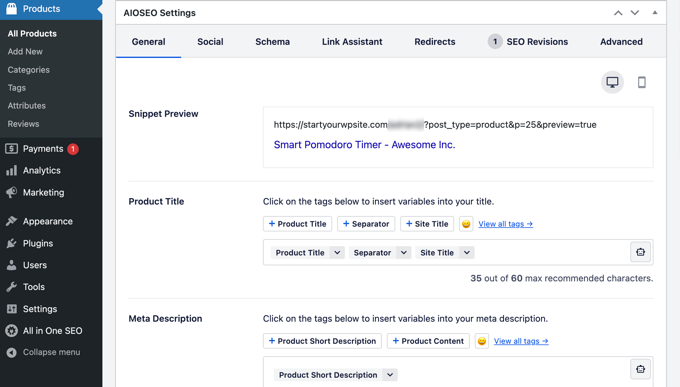
Task: Open Attributes submenu item
Action: (26, 106)
